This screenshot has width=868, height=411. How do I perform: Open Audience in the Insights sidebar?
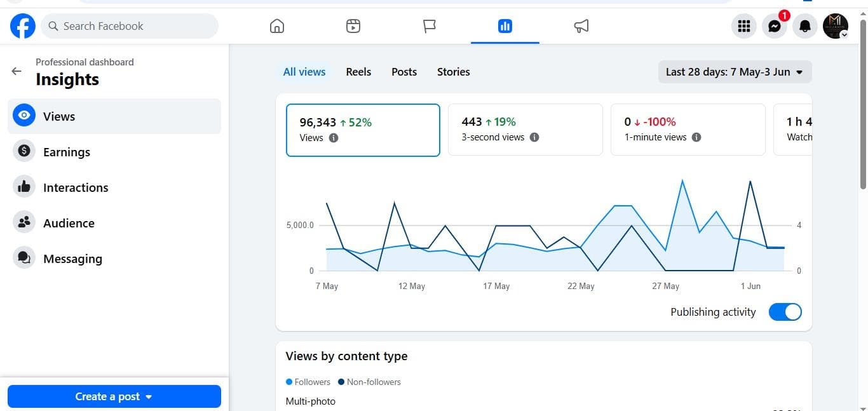114,223
